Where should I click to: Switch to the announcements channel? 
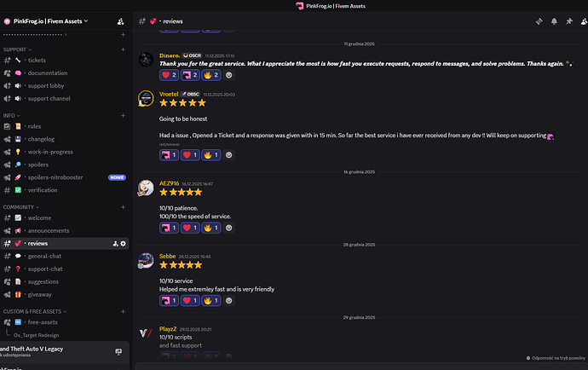(49, 230)
